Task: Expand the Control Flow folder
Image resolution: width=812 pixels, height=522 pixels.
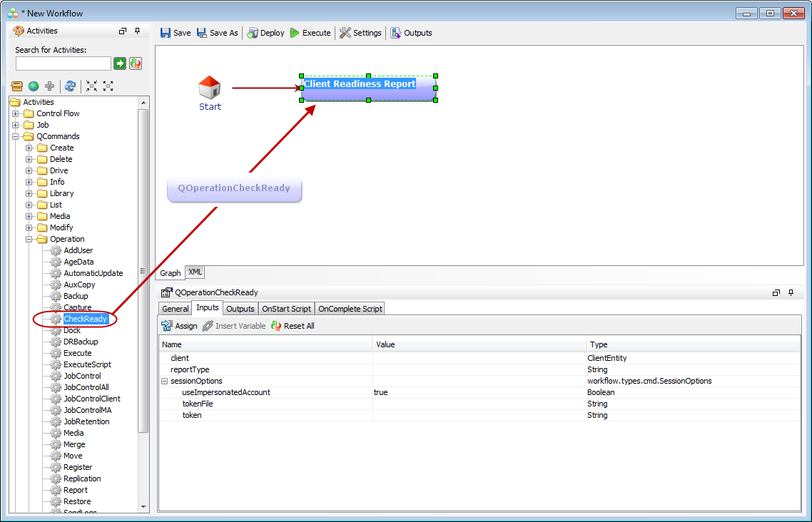Action: pos(16,113)
